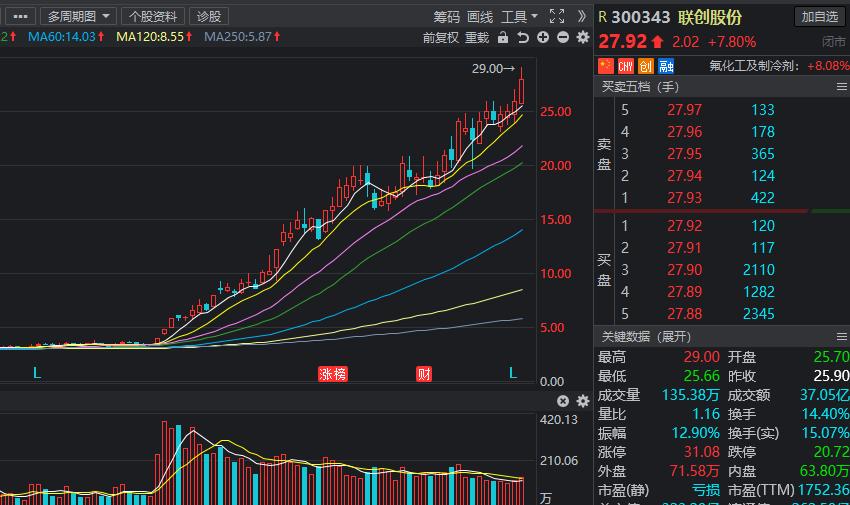Close the volume indicator panel
This screenshot has height=505, width=850.
[x=563, y=400]
